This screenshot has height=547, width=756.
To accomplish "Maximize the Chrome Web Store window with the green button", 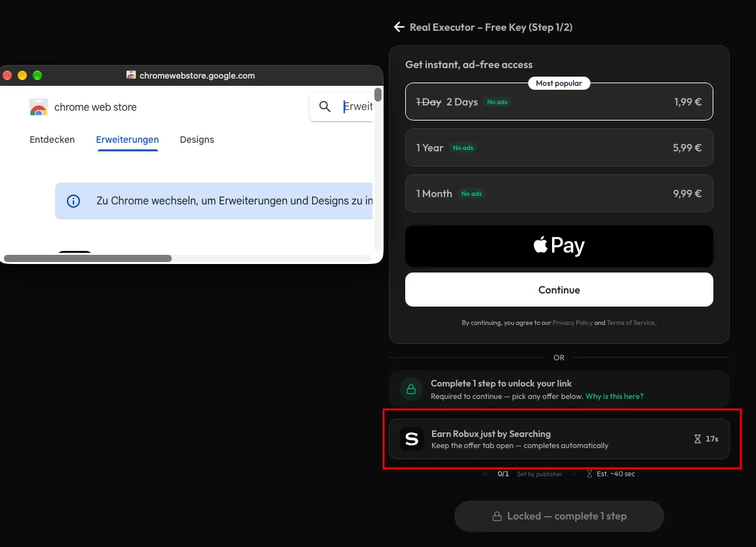I will [x=37, y=75].
